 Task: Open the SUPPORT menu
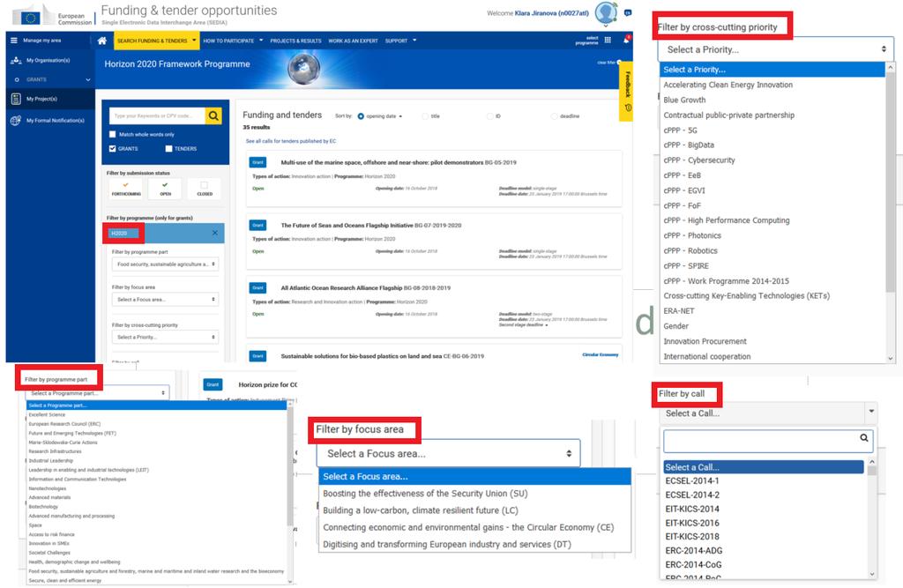[x=400, y=41]
